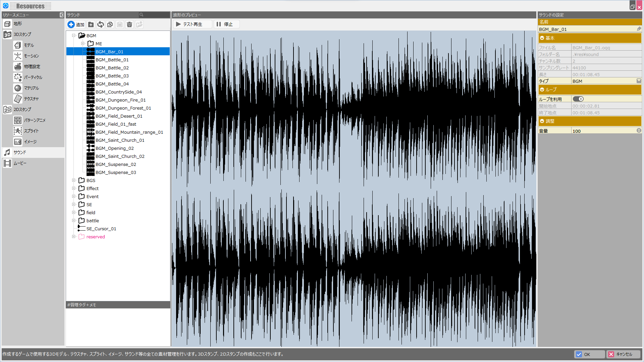Open the モデル (model) resource icon
Screen dimensions: 644x362
pyautogui.click(x=18, y=45)
